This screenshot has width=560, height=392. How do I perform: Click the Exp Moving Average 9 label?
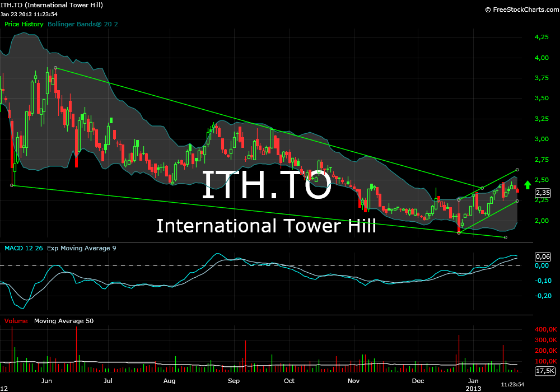(82, 248)
